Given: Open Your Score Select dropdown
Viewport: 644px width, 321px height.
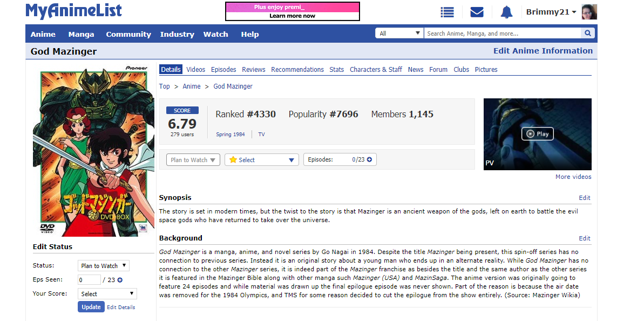Looking at the screenshot, I should [x=107, y=294].
